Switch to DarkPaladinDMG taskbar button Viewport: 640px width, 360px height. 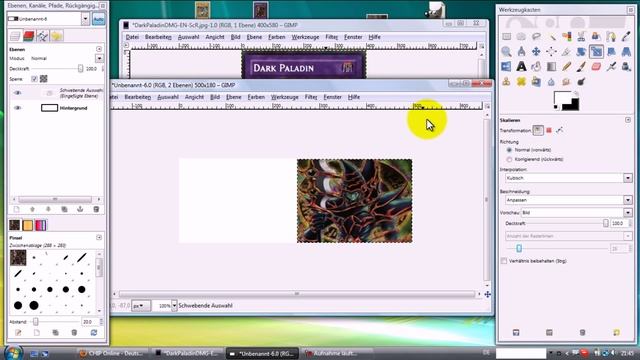[187, 353]
